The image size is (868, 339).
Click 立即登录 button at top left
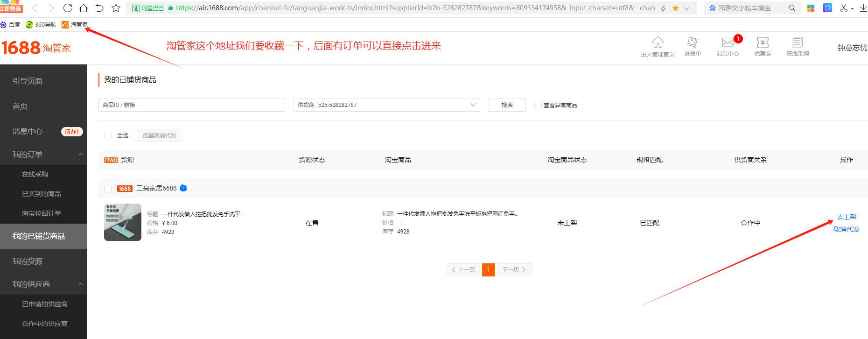(x=11, y=9)
